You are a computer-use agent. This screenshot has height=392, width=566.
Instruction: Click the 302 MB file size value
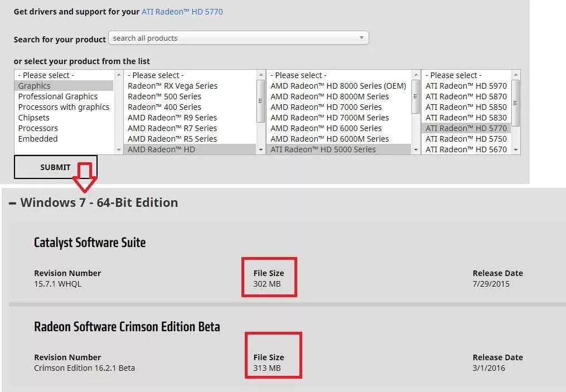(267, 284)
